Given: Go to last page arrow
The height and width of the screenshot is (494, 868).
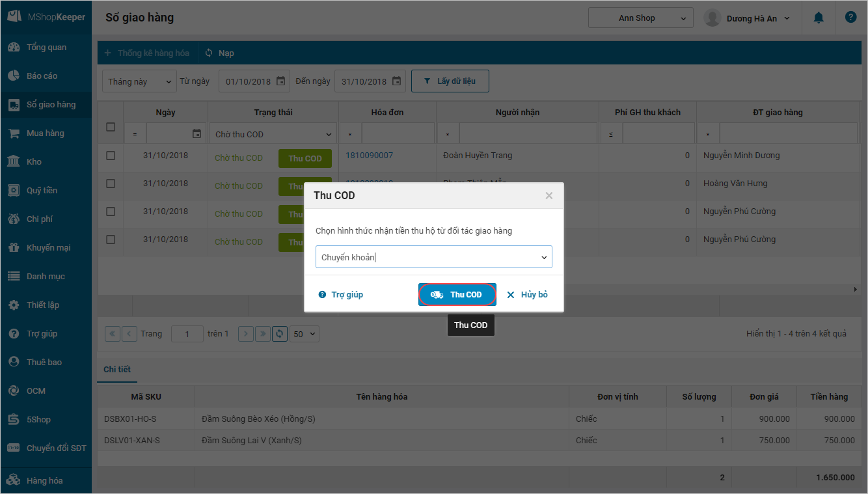Looking at the screenshot, I should [x=263, y=334].
